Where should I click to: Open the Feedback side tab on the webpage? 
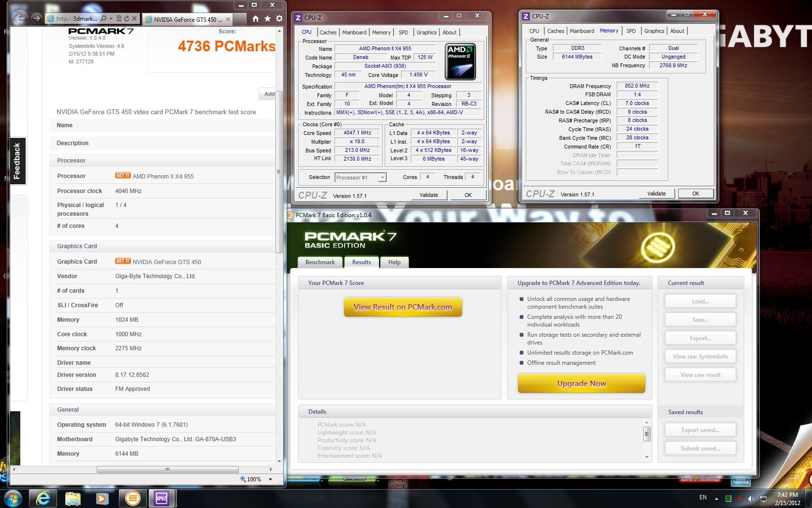[17, 161]
